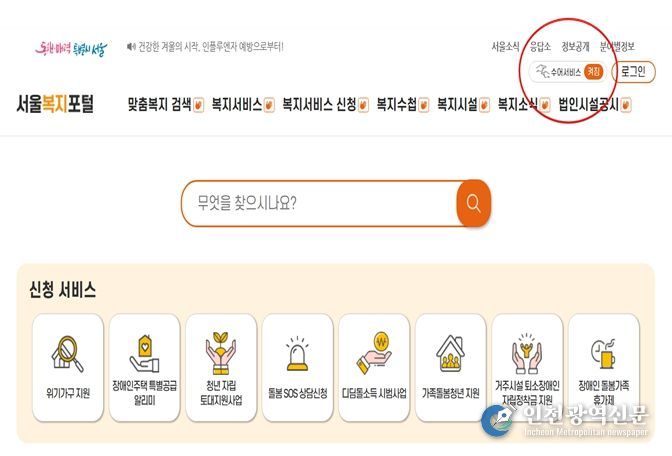Focus the 무엇을 찾으시나요 search field

319,203
